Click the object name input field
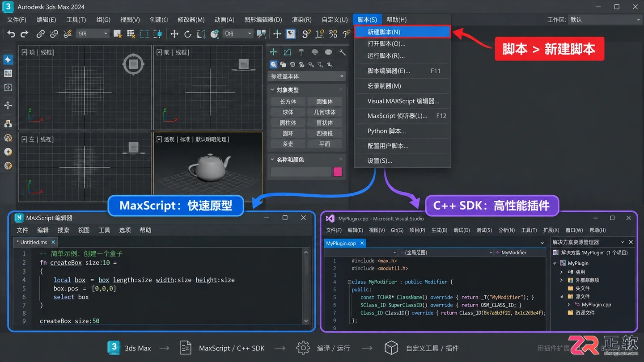The width and height of the screenshot is (644, 362). 301,172
